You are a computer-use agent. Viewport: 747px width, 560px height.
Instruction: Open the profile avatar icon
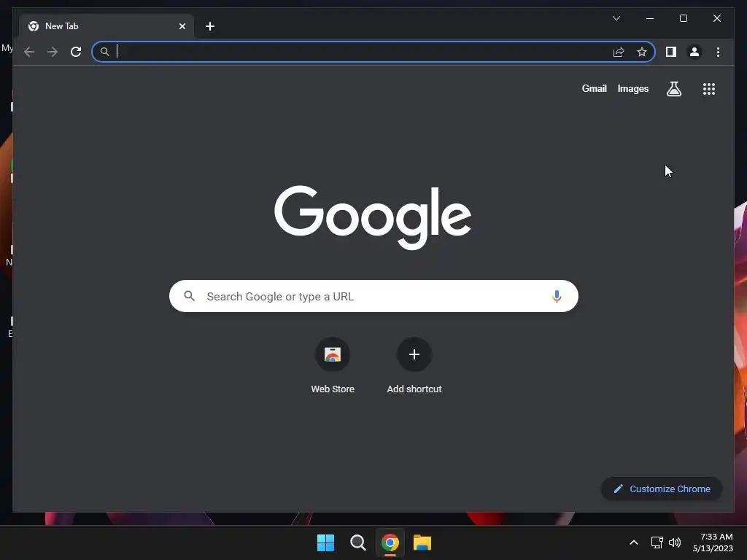click(x=694, y=52)
